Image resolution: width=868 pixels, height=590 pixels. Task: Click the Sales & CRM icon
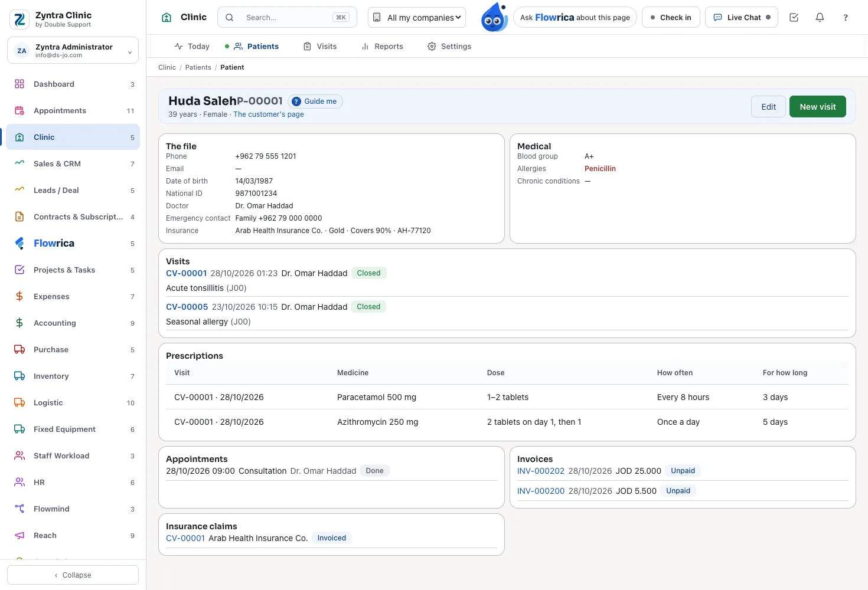19,164
